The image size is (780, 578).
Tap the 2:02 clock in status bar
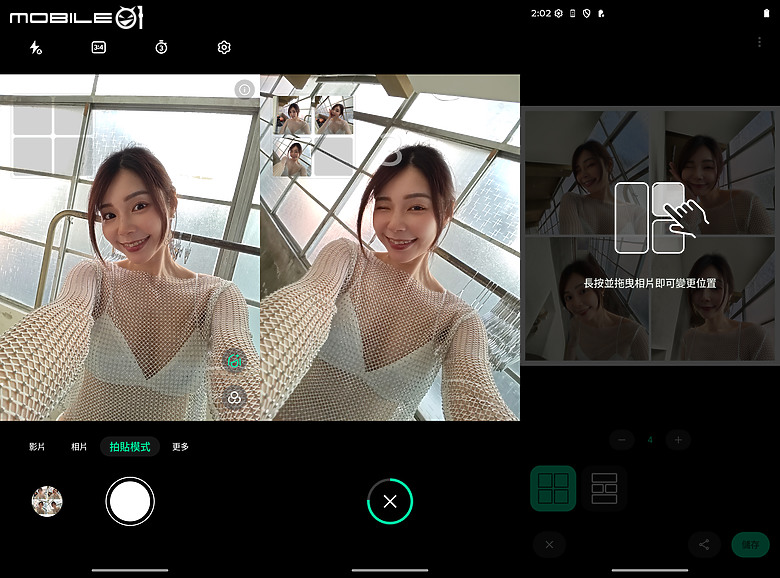(x=541, y=13)
